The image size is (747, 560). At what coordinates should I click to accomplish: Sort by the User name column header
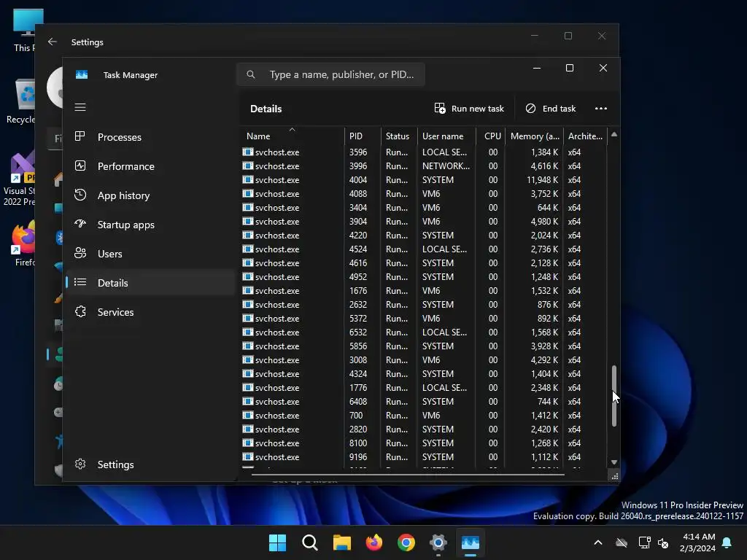[x=447, y=136]
